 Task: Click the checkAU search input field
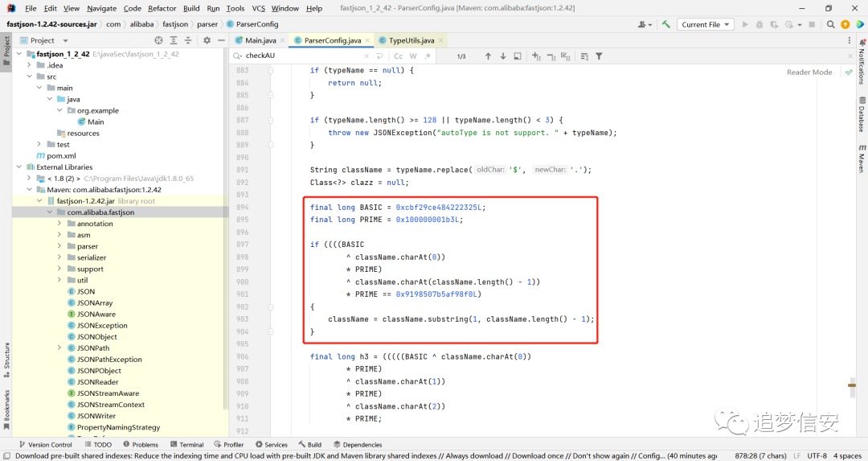click(303, 56)
